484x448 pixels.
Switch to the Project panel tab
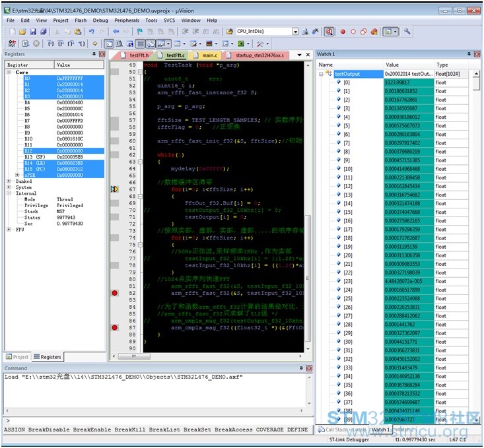point(17,357)
